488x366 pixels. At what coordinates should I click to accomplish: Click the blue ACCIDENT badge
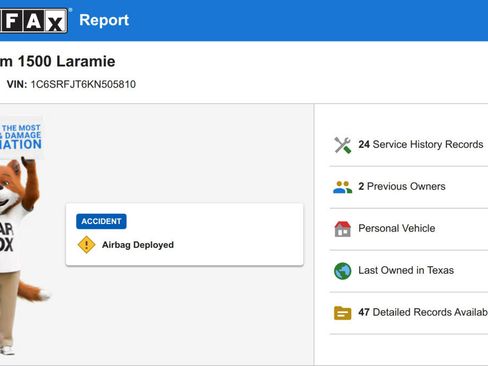coord(101,221)
